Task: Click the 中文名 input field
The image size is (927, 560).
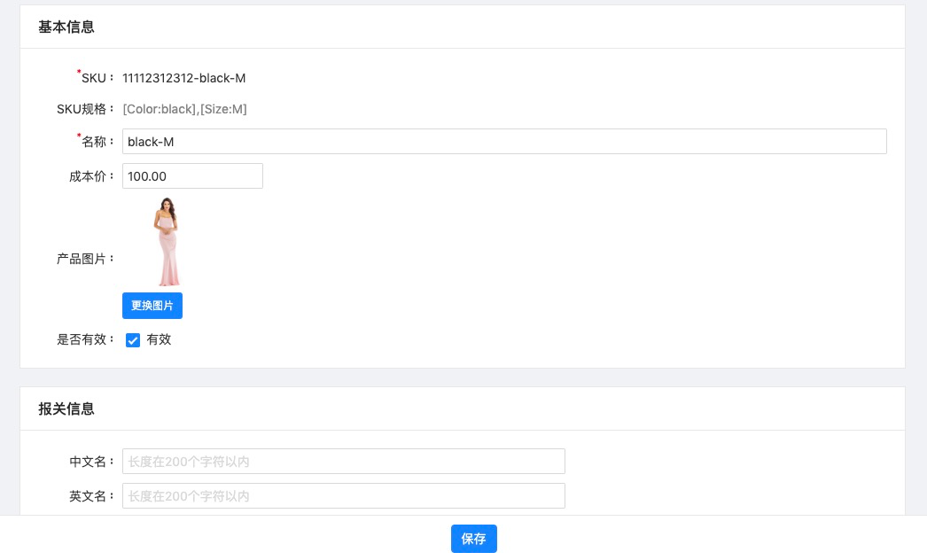Action: coord(343,462)
